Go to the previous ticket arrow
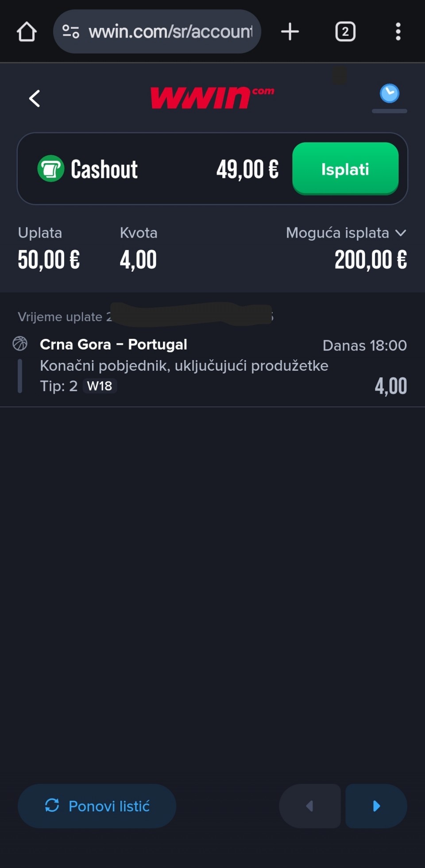The height and width of the screenshot is (868, 425). point(310,806)
